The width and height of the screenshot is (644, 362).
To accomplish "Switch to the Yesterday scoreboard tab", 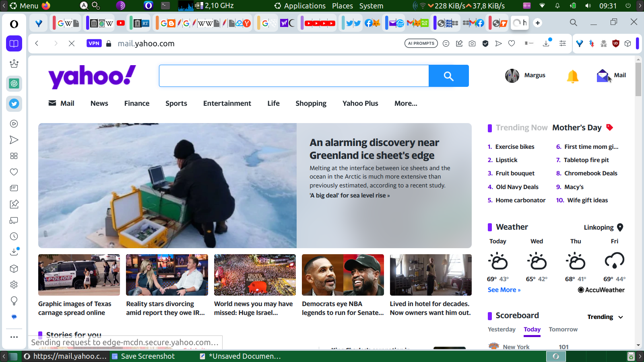I will (x=502, y=329).
